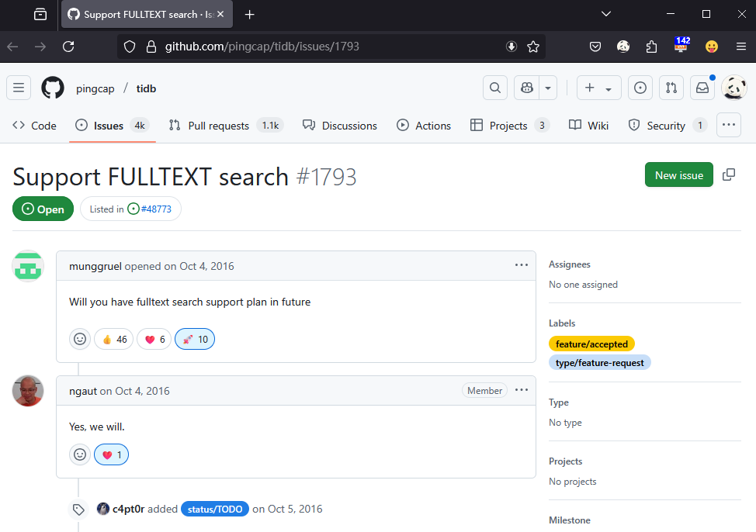Open the Wiki tab
The height and width of the screenshot is (532, 756).
pyautogui.click(x=588, y=126)
